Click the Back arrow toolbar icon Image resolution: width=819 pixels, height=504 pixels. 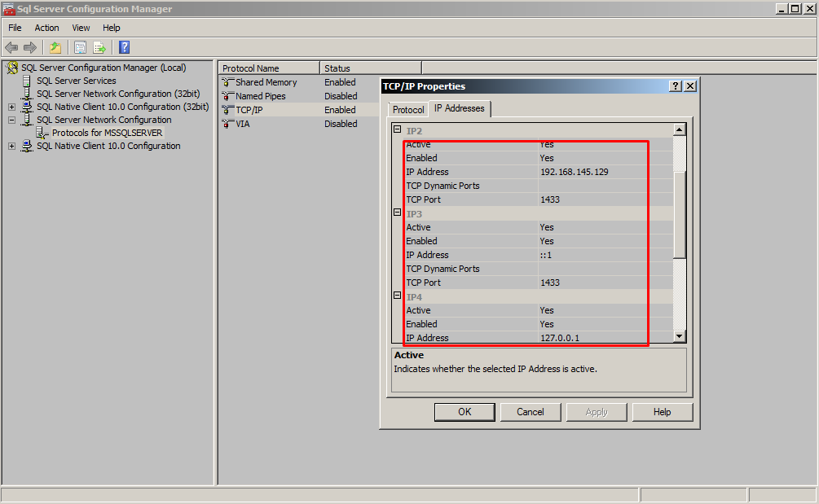tap(11, 47)
